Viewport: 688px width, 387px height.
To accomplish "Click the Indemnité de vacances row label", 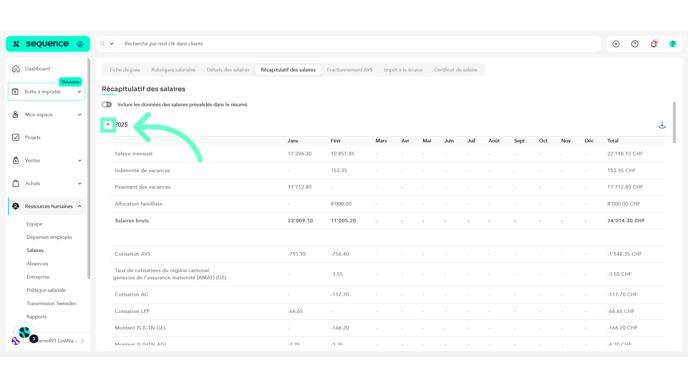I will 142,170.
